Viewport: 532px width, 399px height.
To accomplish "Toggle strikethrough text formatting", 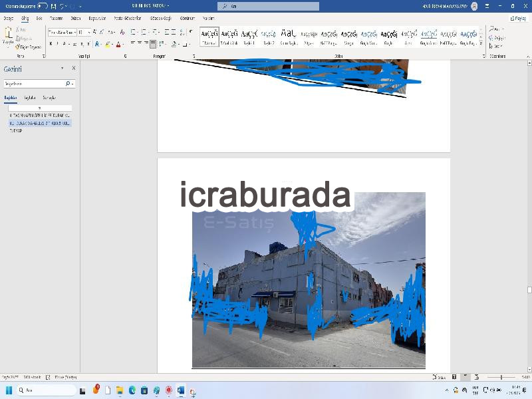I will (x=74, y=44).
